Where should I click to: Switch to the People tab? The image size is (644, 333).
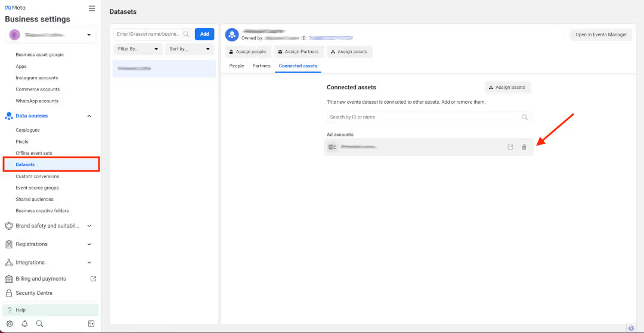click(x=237, y=66)
